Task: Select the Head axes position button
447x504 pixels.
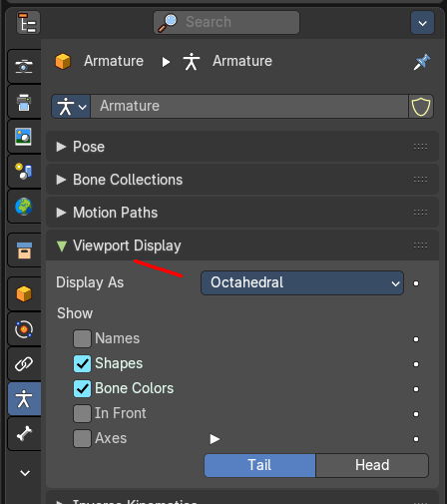Action: point(372,465)
